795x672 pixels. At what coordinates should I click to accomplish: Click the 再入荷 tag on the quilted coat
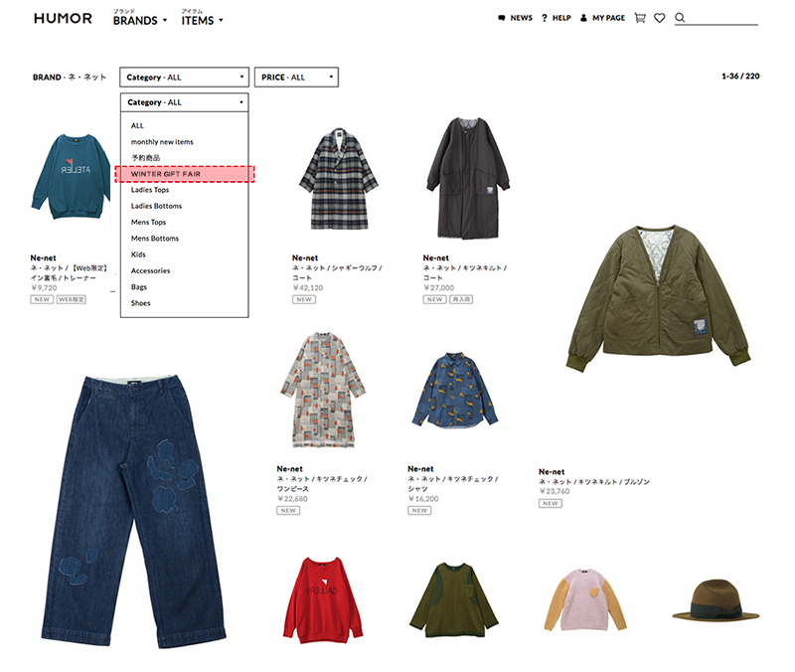click(461, 300)
